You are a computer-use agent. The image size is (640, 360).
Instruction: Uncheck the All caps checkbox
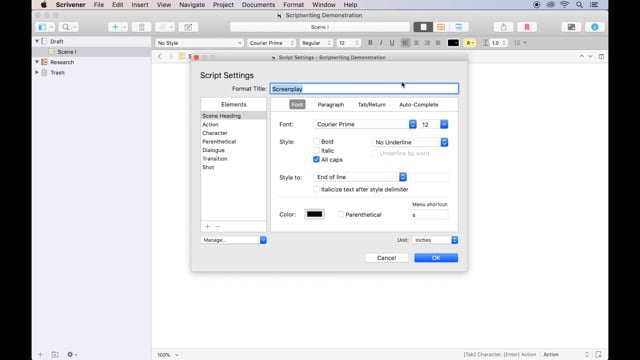(x=316, y=160)
